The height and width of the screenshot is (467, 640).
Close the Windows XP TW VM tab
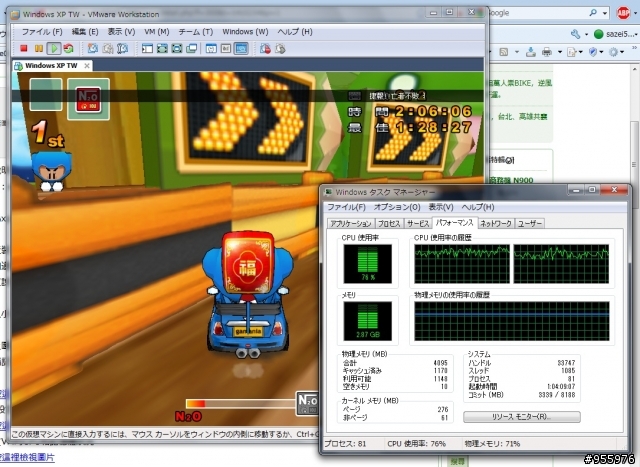coord(87,66)
